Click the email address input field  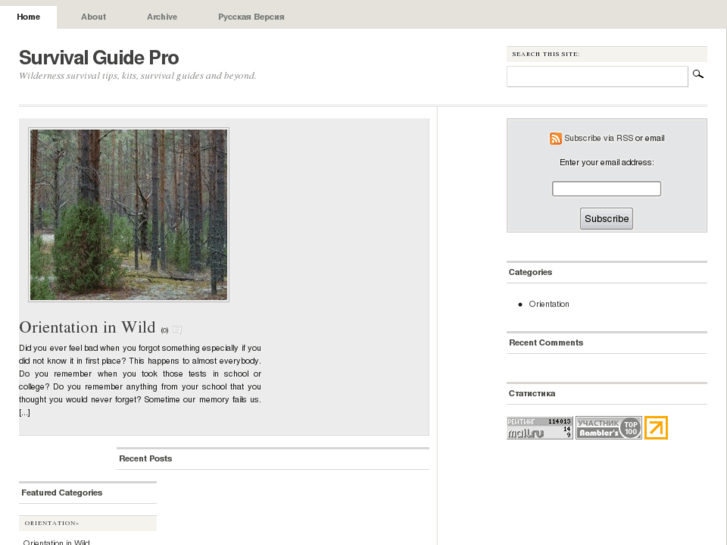tap(606, 189)
